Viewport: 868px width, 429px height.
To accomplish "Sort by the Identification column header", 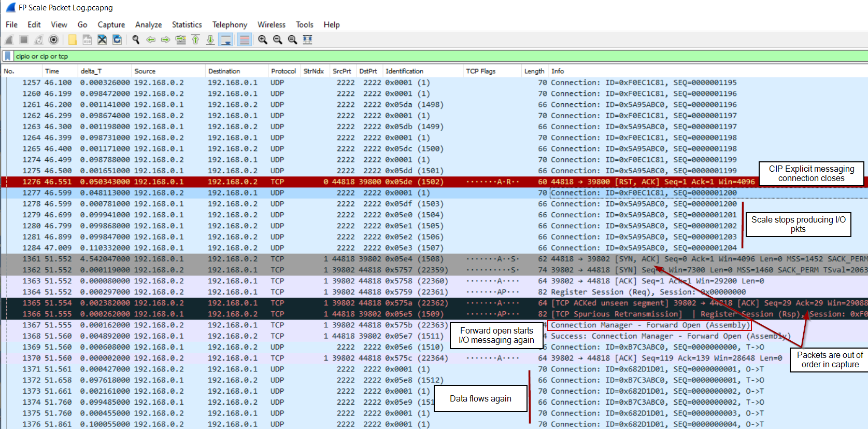I will [423, 71].
